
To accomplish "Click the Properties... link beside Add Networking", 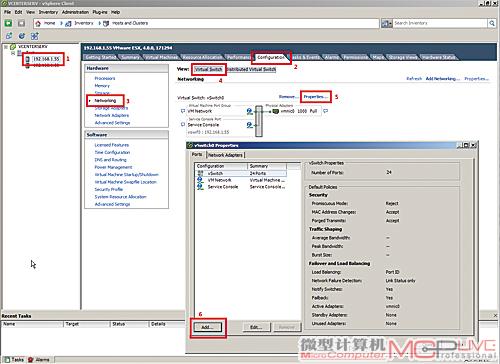I will click(x=477, y=79).
